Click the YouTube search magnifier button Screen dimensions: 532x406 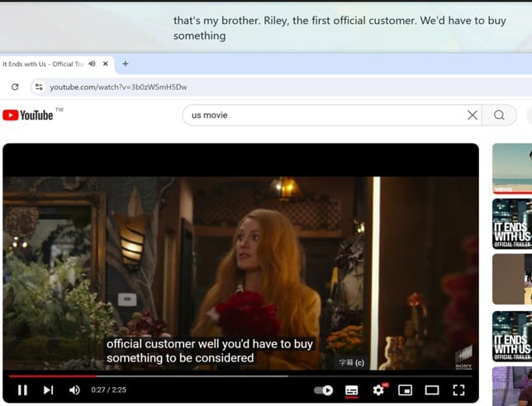pyautogui.click(x=499, y=116)
